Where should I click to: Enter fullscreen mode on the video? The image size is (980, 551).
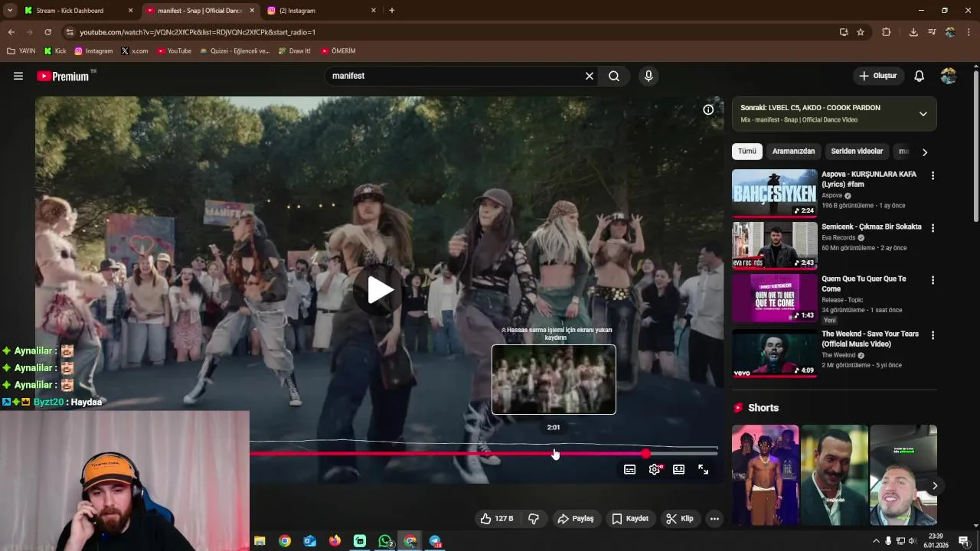pyautogui.click(x=703, y=469)
